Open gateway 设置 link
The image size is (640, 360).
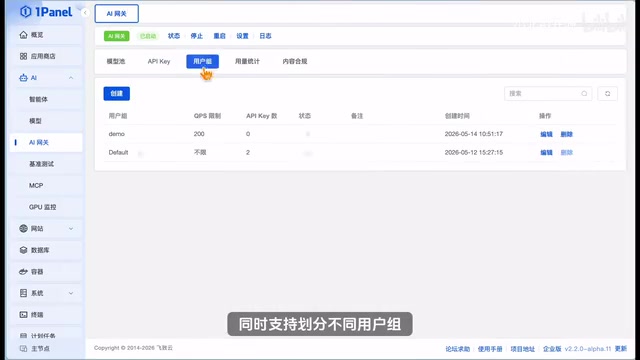(242, 36)
